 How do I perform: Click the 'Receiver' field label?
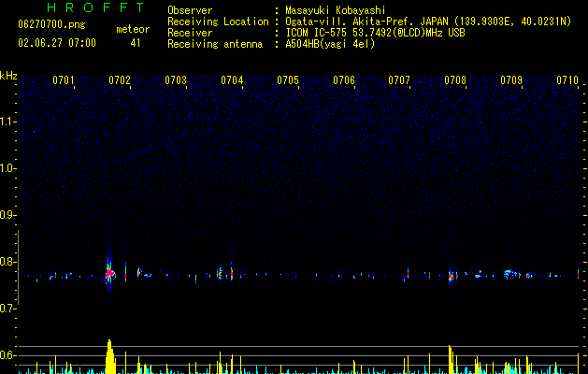[190, 33]
